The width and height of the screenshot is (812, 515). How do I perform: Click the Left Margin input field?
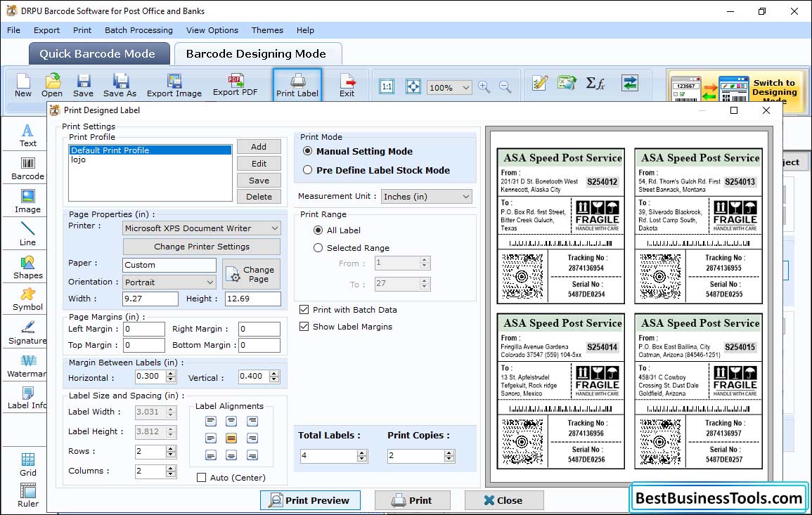144,329
